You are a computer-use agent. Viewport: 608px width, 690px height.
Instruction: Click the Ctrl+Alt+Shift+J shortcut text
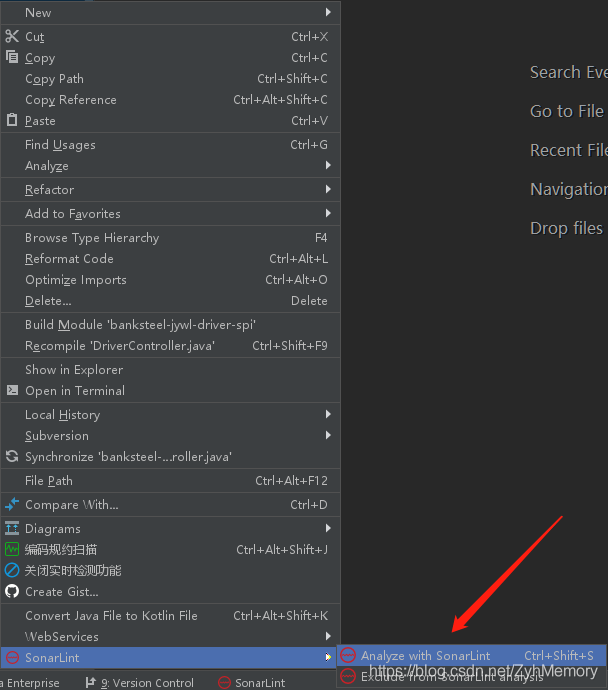(x=282, y=550)
